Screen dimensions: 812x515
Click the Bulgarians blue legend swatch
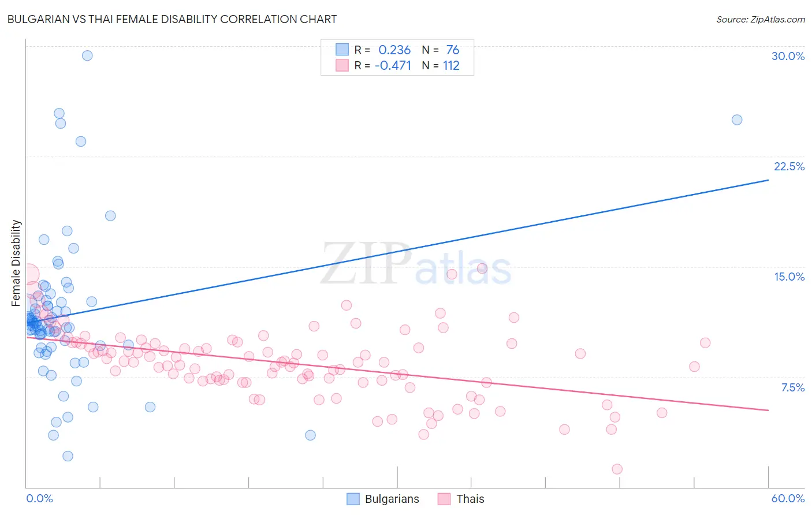click(353, 499)
